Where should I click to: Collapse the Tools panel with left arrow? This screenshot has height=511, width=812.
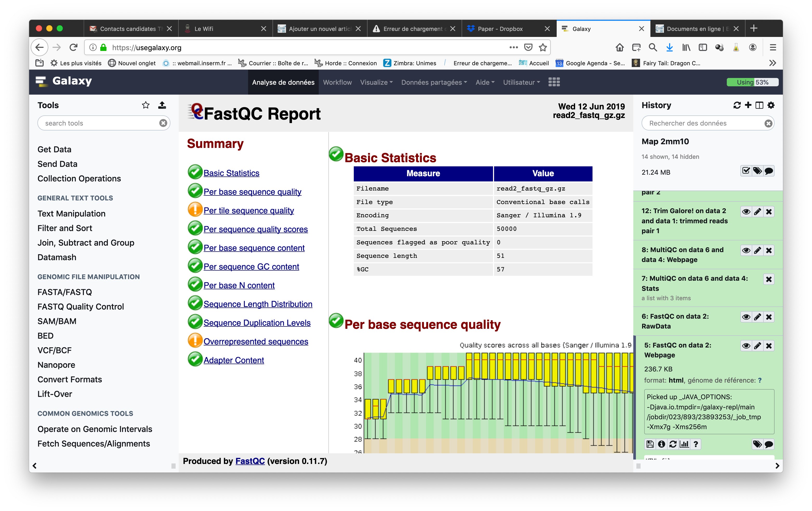coord(34,466)
